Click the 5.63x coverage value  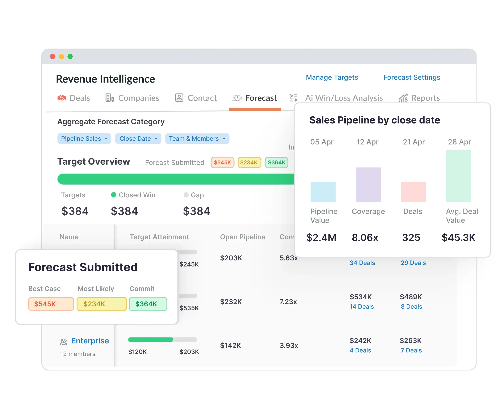pos(289,258)
